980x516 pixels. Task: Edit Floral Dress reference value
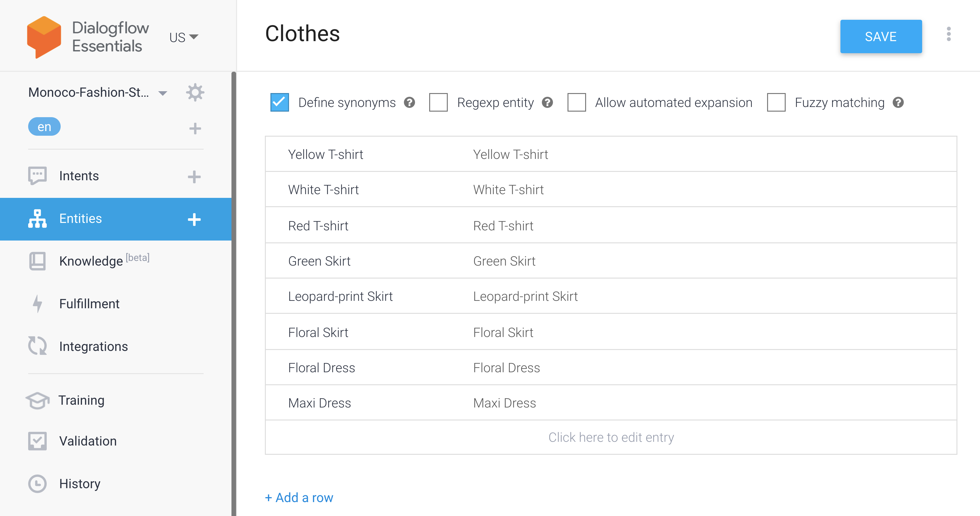point(322,368)
